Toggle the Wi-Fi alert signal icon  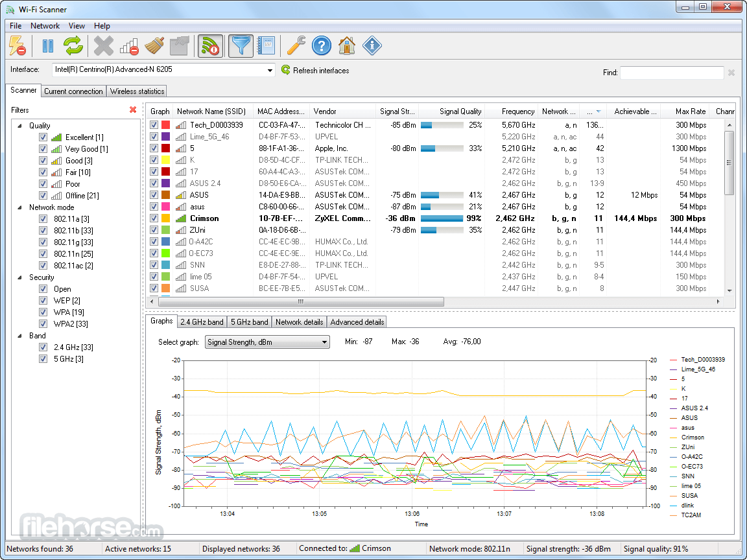(x=210, y=46)
